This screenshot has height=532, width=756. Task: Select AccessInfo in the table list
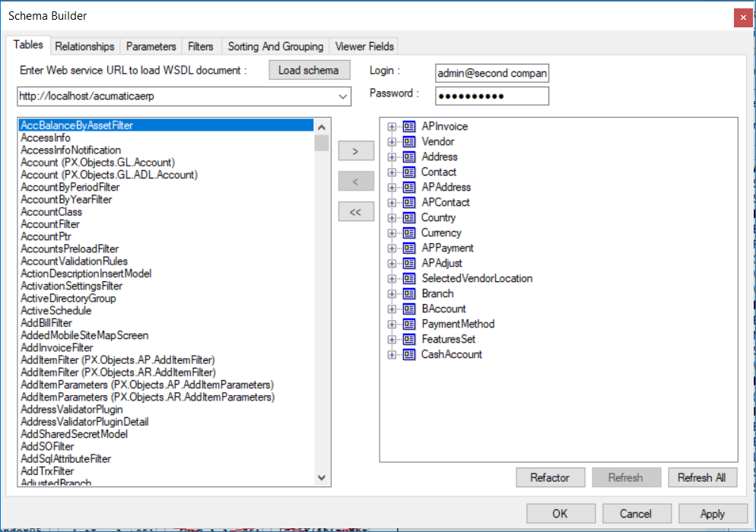point(167,138)
